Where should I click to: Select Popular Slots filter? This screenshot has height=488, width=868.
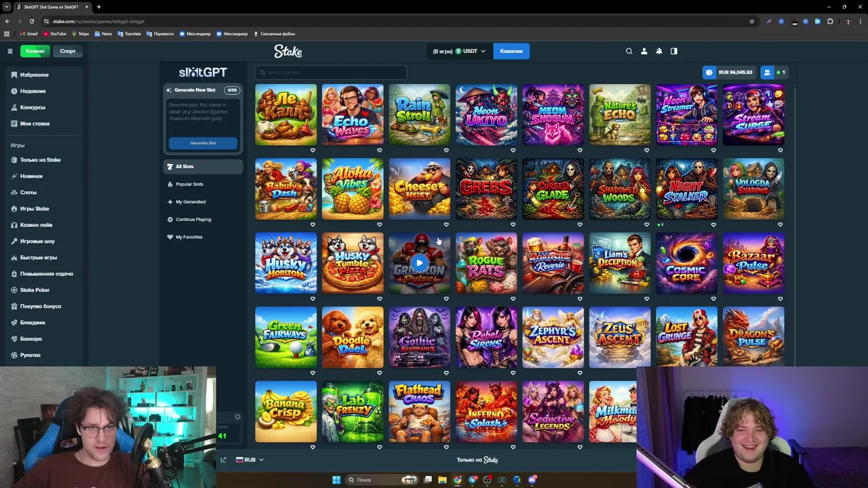pos(203,184)
